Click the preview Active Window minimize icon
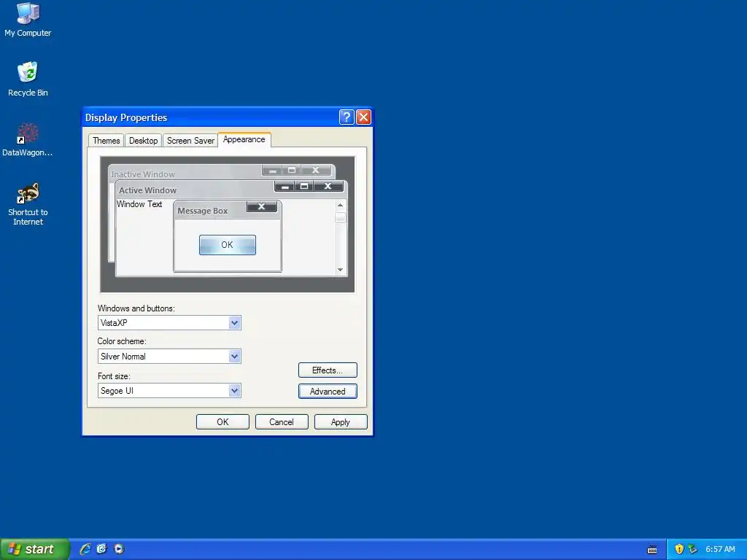This screenshot has width=747, height=560. pyautogui.click(x=285, y=186)
